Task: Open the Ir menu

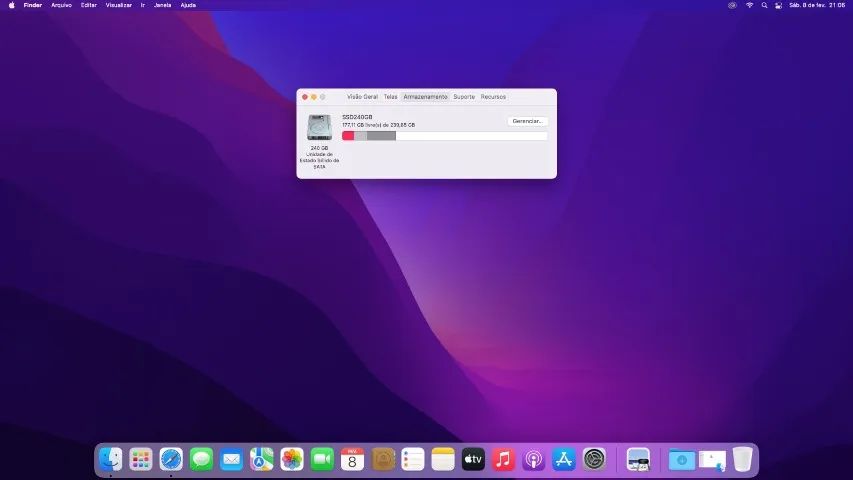Action: coord(143,5)
